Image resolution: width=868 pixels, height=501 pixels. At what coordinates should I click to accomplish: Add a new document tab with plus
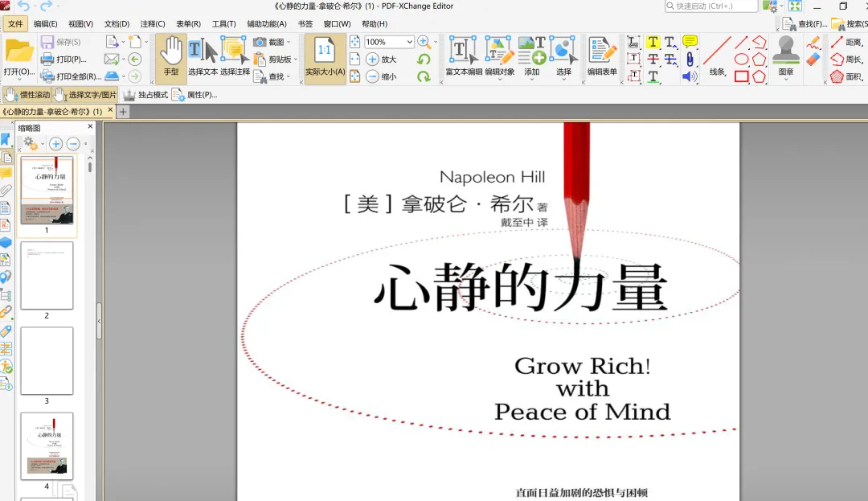(x=123, y=111)
